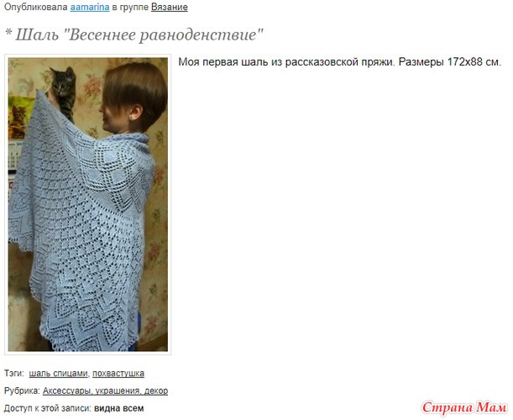The height and width of the screenshot is (420, 513).
Task: Click the post title Шаль Весеннее равноденствие
Action: [x=139, y=34]
